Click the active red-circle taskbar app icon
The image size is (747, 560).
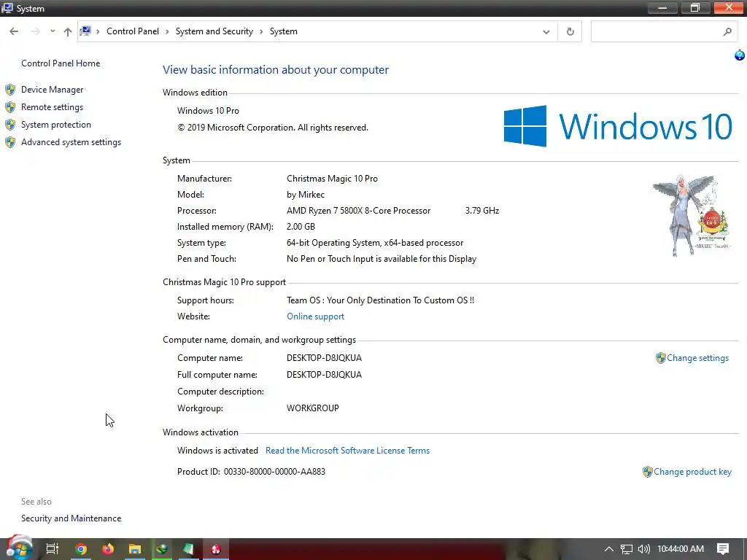[216, 549]
